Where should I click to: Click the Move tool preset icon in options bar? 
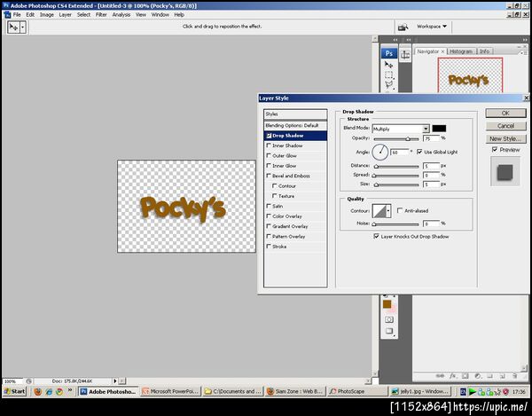13,27
